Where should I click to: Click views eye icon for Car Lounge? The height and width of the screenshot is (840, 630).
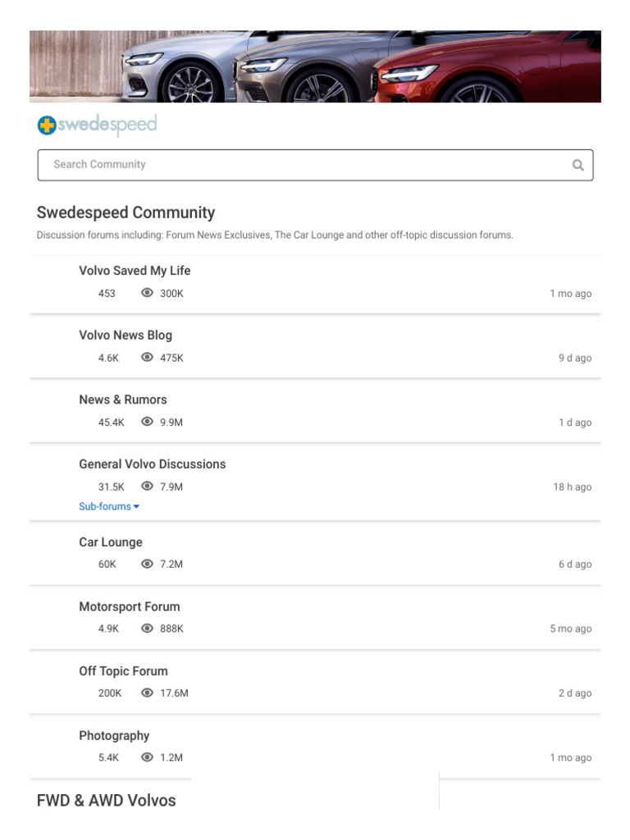pyautogui.click(x=148, y=564)
